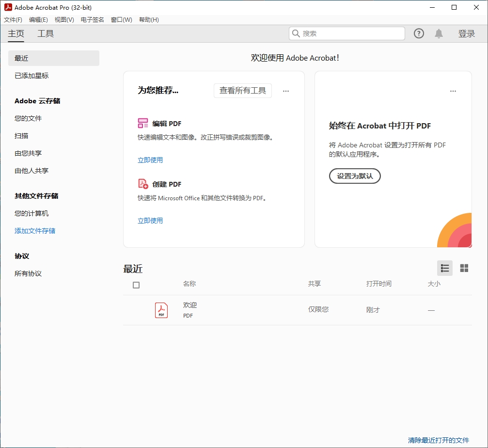This screenshot has width=488, height=448.
Task: Switch to the 工具 tab
Action: (46, 33)
